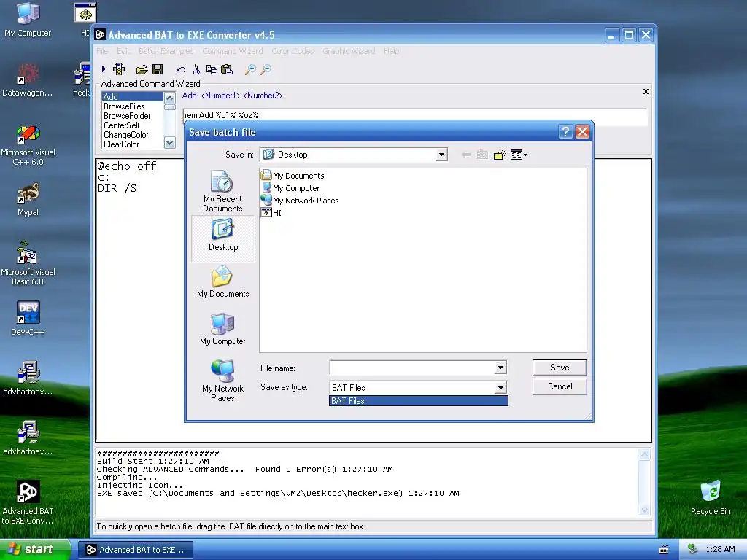Click the Cut scissors toolbar icon

coord(196,69)
